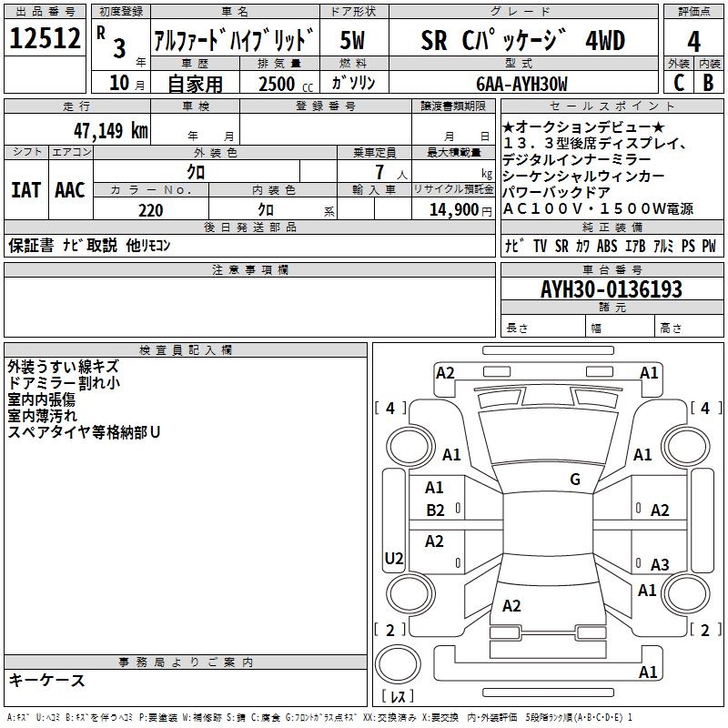Click シーケンシャルウィンカー line
Screen dimensions: 728x728
point(583,176)
